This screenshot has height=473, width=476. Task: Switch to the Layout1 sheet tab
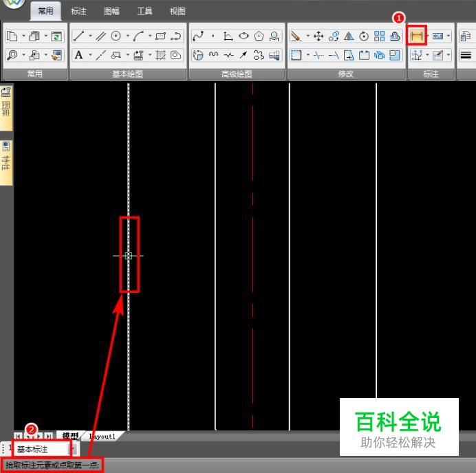point(102,437)
